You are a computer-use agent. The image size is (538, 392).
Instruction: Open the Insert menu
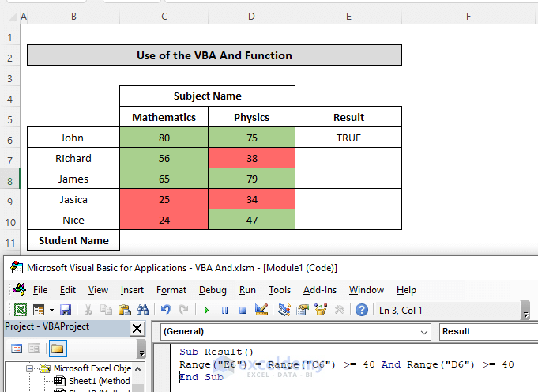pyautogui.click(x=132, y=290)
